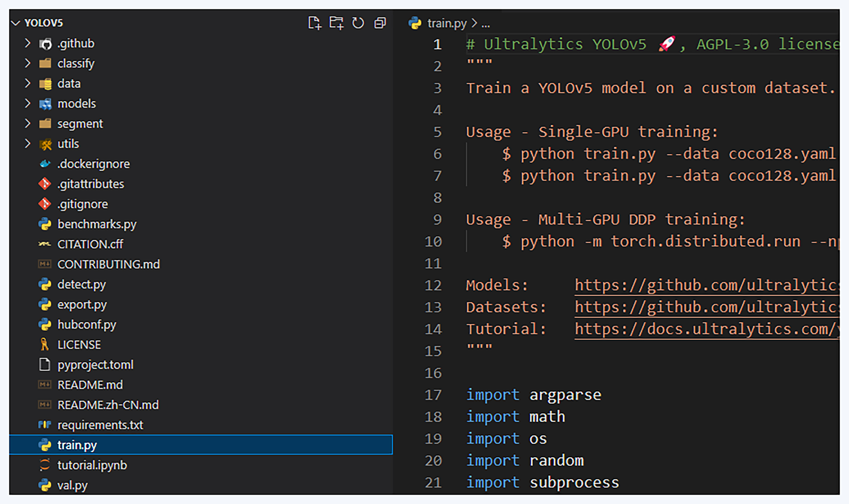
Task: Open detect.py from the file tree
Action: pyautogui.click(x=82, y=284)
